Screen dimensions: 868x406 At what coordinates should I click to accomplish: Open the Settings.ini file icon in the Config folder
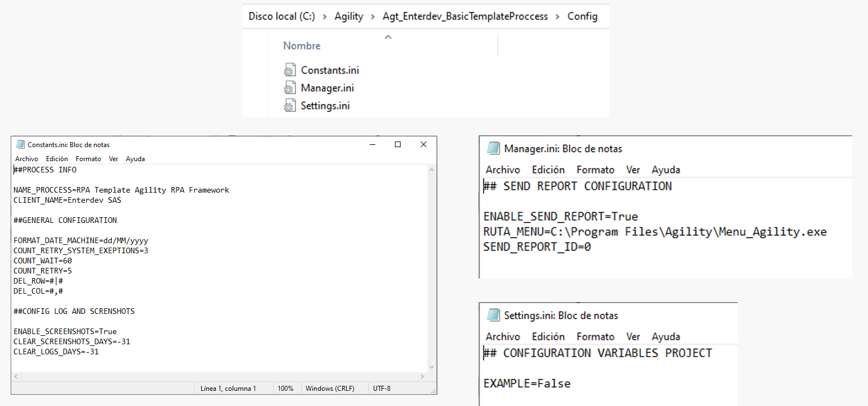click(x=289, y=106)
